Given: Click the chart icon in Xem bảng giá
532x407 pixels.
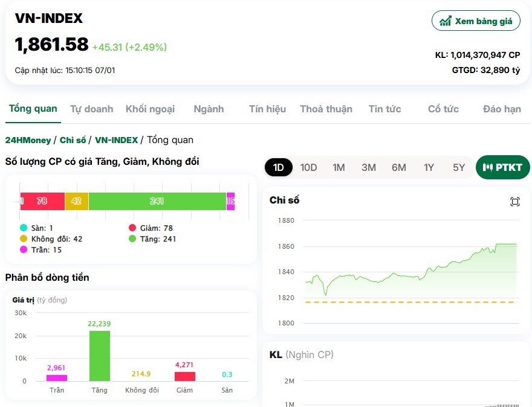Looking at the screenshot, I should click(445, 21).
